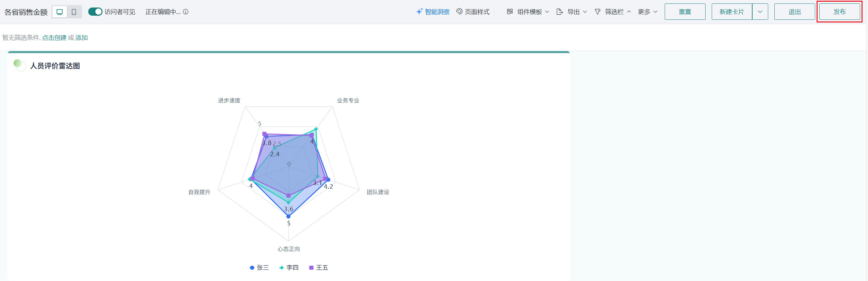
Task: Open 页面样式 palette icon
Action: point(459,12)
